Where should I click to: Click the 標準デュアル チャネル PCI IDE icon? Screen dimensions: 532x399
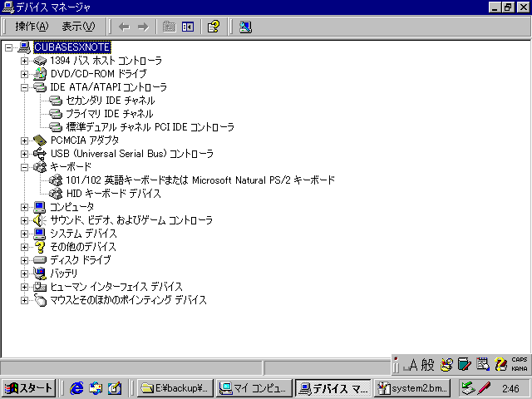pos(56,127)
